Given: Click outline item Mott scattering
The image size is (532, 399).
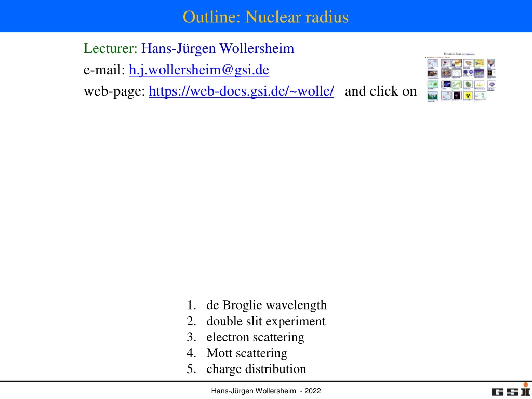Looking at the screenshot, I should [247, 353].
